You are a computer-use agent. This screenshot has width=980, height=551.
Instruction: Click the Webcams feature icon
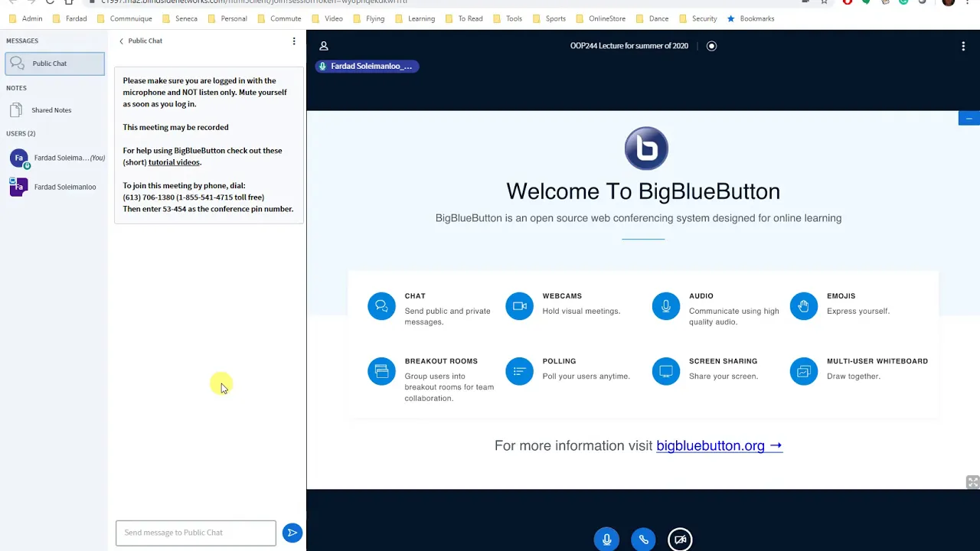[519, 306]
